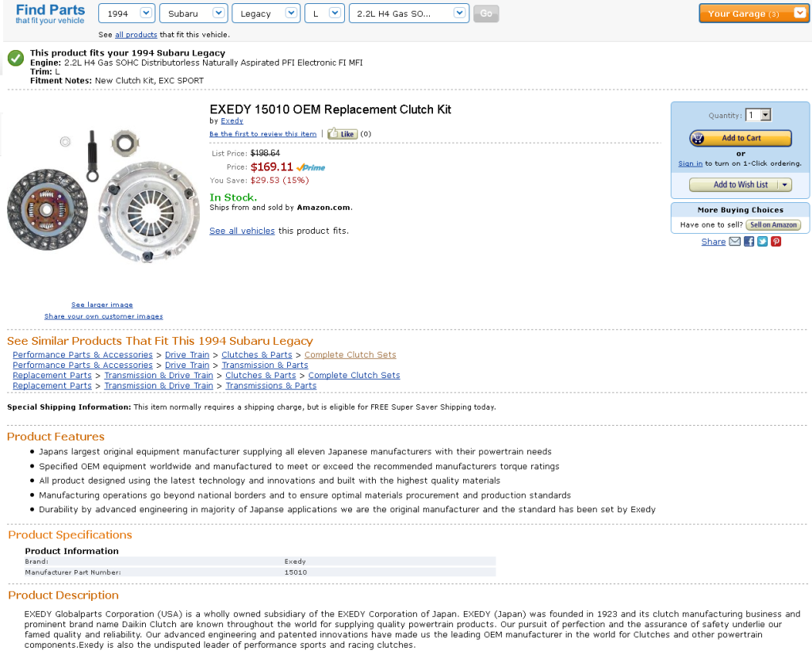Expand the Add to Wish List arrow
This screenshot has width=812, height=658.
click(785, 185)
